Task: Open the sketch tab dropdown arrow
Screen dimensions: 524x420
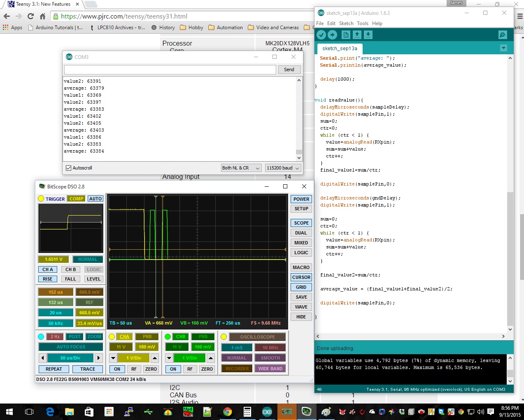Action: (503, 48)
